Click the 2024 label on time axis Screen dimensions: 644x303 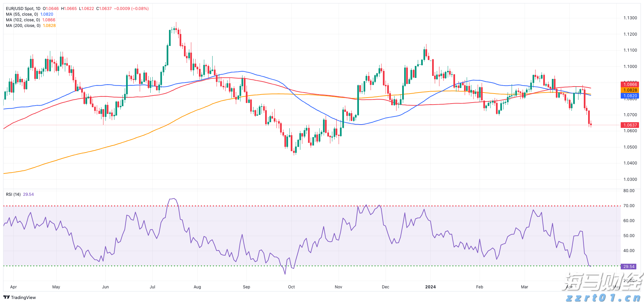[x=430, y=287]
